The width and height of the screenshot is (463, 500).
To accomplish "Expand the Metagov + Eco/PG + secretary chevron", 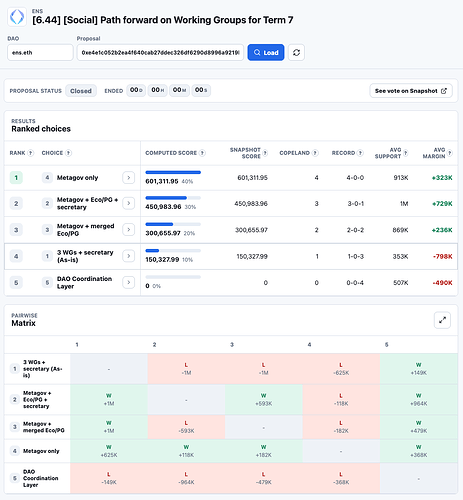I will 129,203.
